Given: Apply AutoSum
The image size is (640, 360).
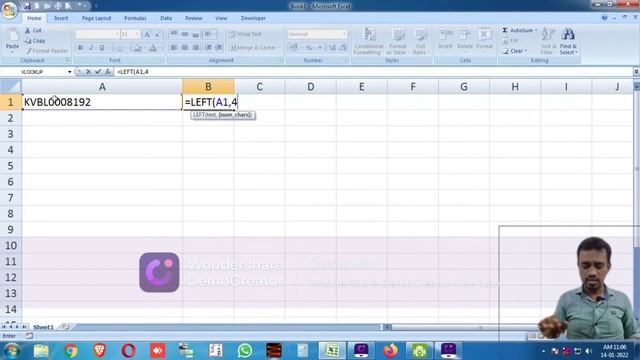Looking at the screenshot, I should (x=519, y=30).
